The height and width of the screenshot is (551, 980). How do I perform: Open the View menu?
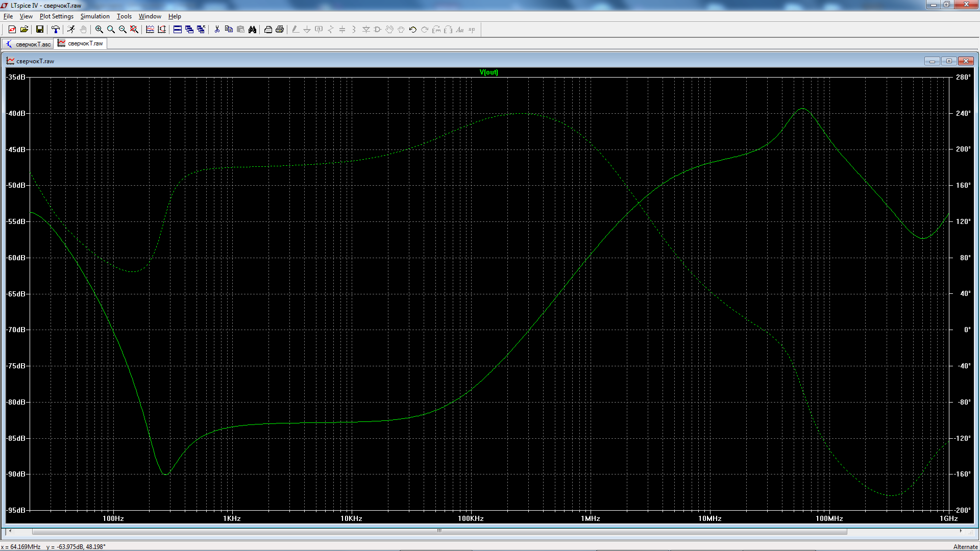[x=26, y=16]
